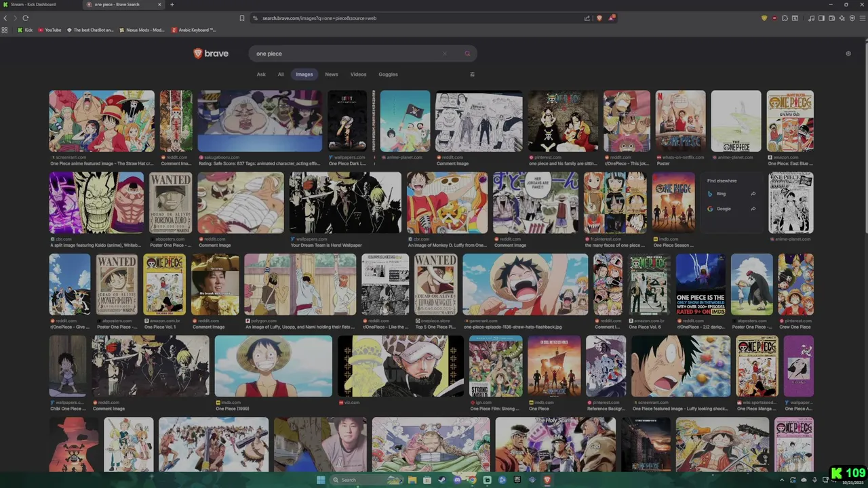868x488 pixels.
Task: Open a new browser tab
Action: coord(172,5)
